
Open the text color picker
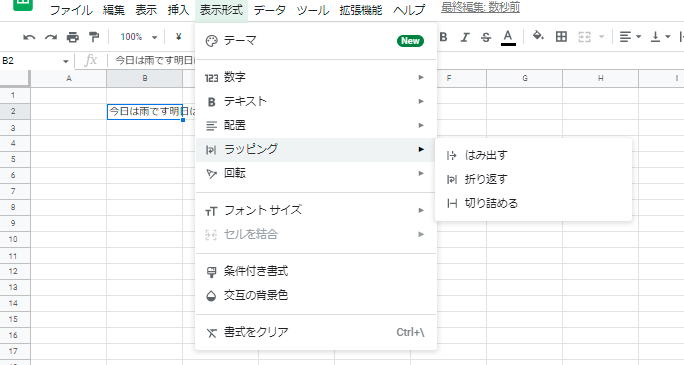508,37
